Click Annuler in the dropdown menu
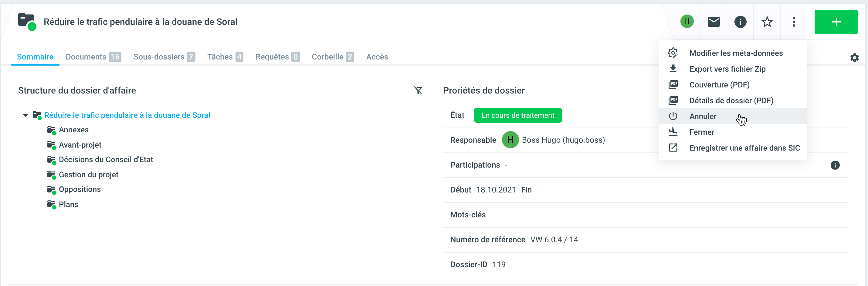The height and width of the screenshot is (286, 868). [x=703, y=116]
